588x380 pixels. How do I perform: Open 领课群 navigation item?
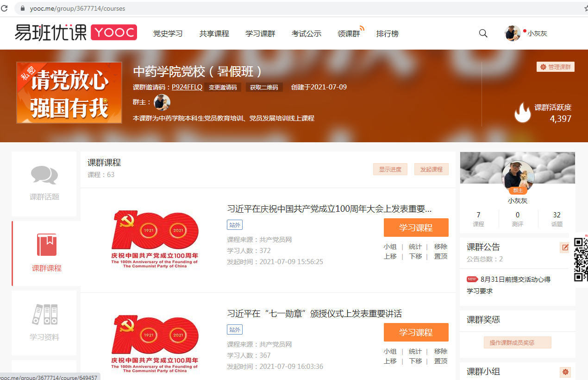349,34
